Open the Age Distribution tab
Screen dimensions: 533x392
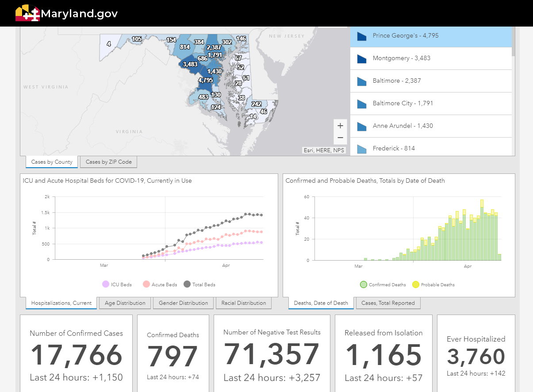125,303
